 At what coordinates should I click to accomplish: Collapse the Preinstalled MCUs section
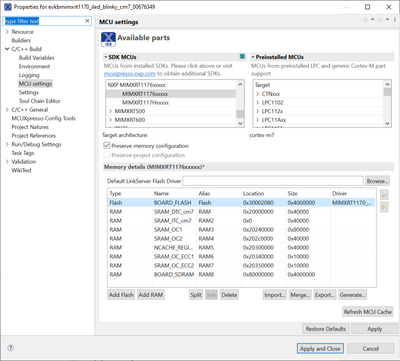253,57
